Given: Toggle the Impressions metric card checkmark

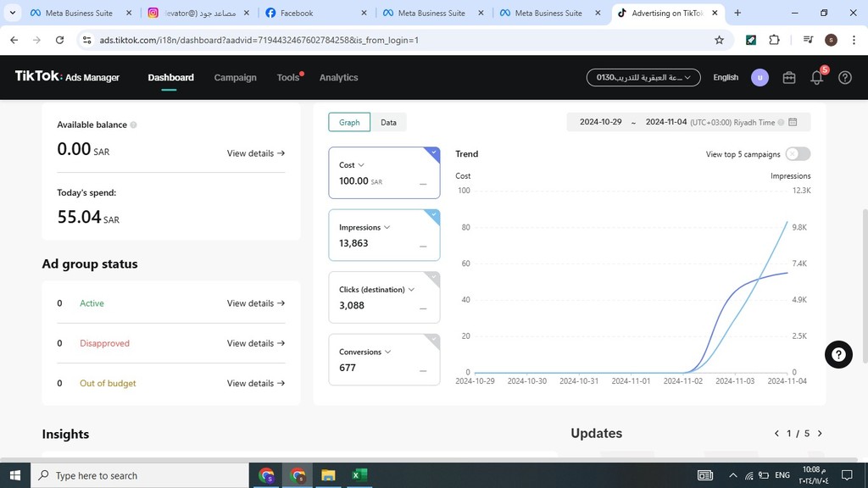Looking at the screenshot, I should point(433,215).
